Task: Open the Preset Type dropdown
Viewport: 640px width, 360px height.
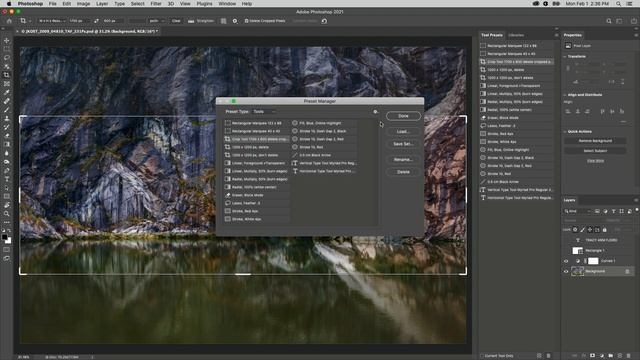Action: 264,111
